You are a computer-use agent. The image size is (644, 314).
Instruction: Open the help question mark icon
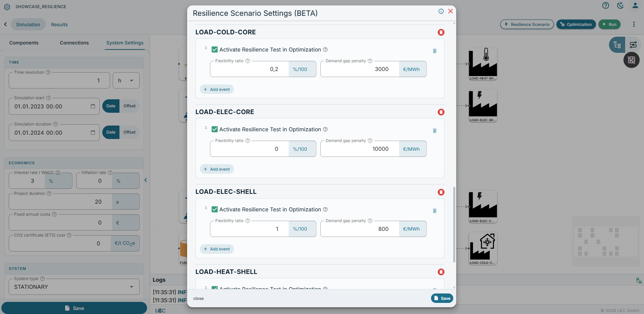point(605,5)
